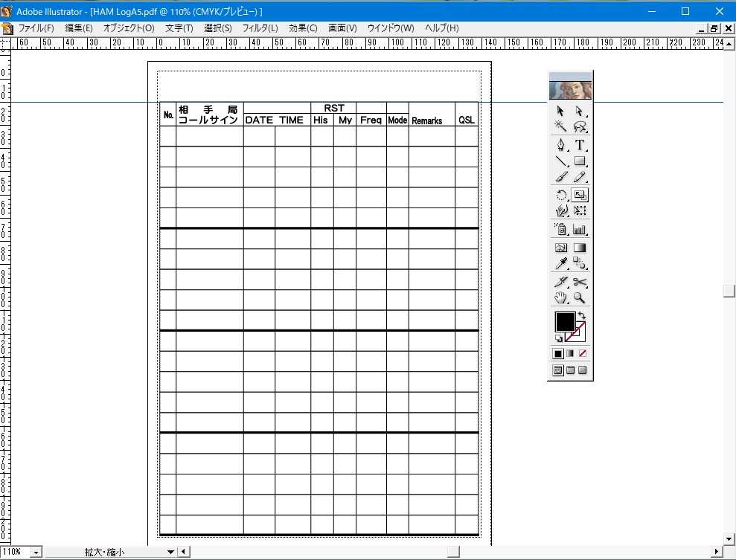The height and width of the screenshot is (560, 736).
Task: Select the Scale tool
Action: [580, 195]
